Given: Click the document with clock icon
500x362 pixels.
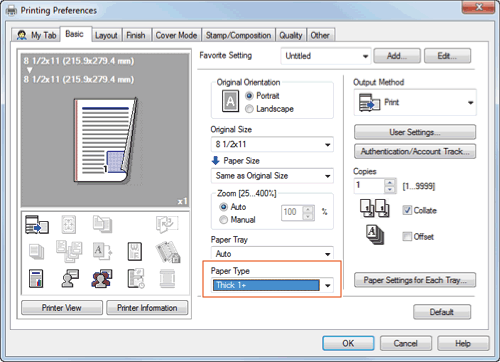Looking at the screenshot, I should [136, 279].
